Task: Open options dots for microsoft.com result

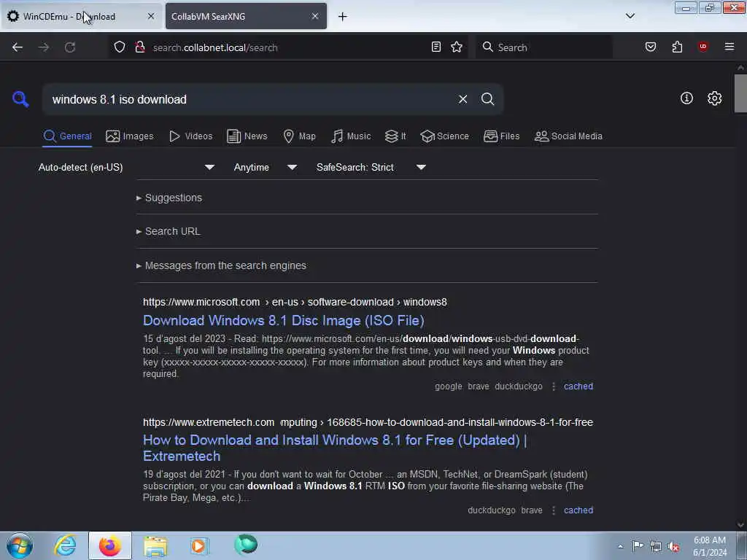Action: [x=553, y=386]
